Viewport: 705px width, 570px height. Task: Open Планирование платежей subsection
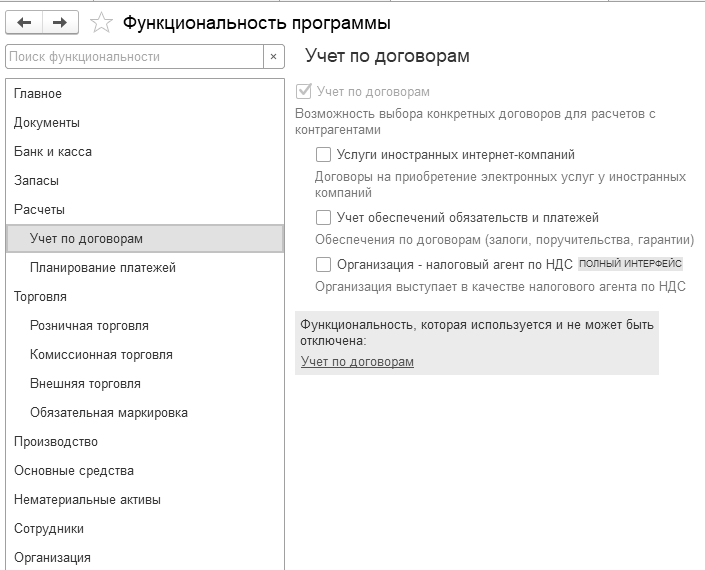click(x=103, y=268)
